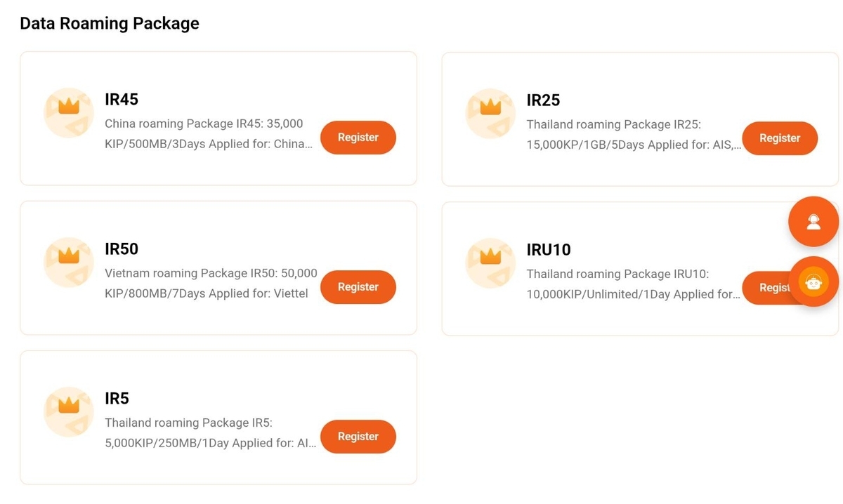Open the IRU10 package title
Viewport: 843px width, 504px height.
[549, 250]
